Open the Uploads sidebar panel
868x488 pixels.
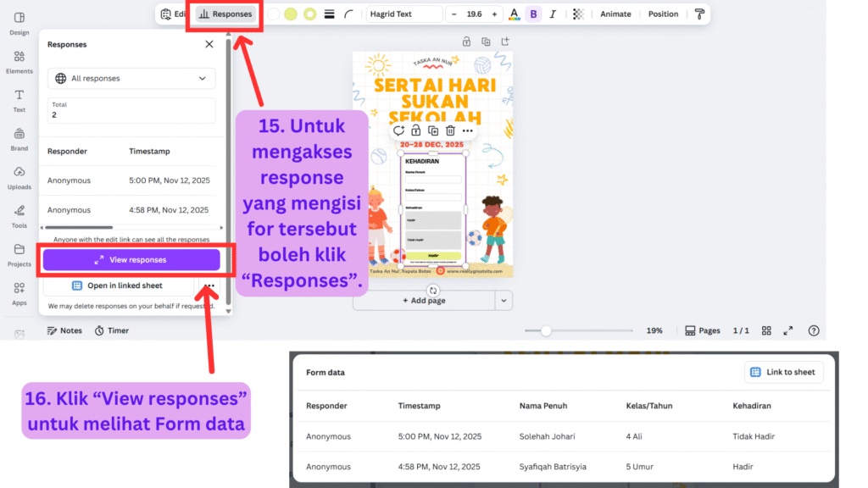(19, 176)
